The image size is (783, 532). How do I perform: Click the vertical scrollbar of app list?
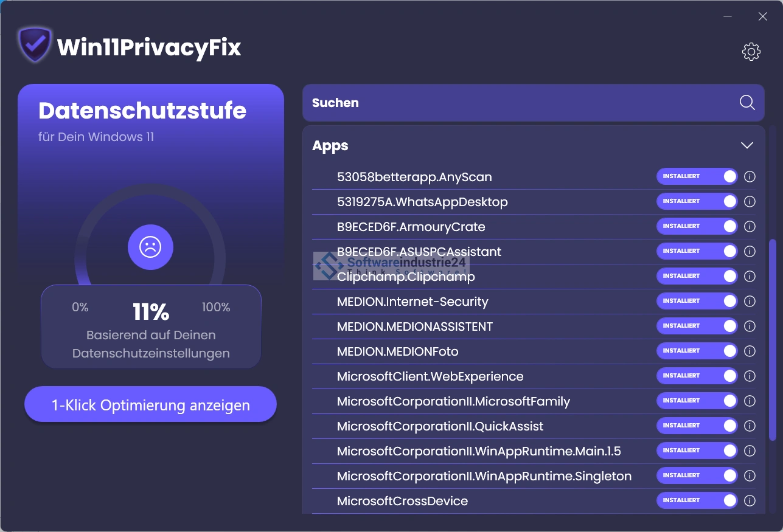pos(773,339)
